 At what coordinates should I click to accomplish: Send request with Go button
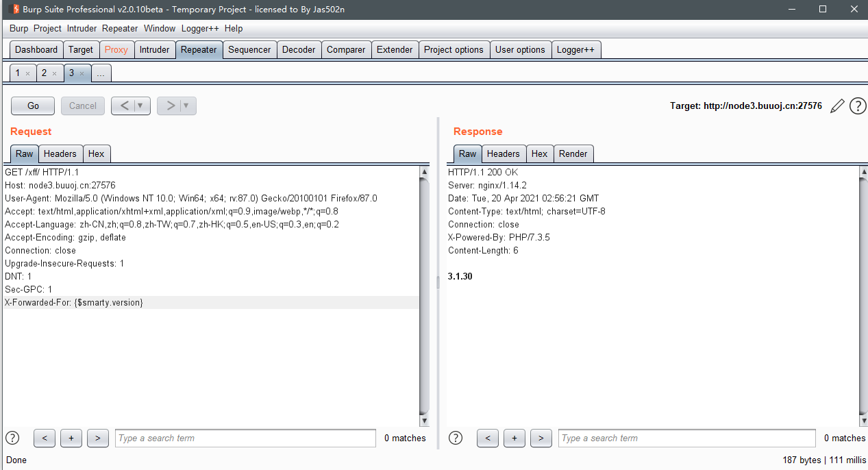point(33,106)
